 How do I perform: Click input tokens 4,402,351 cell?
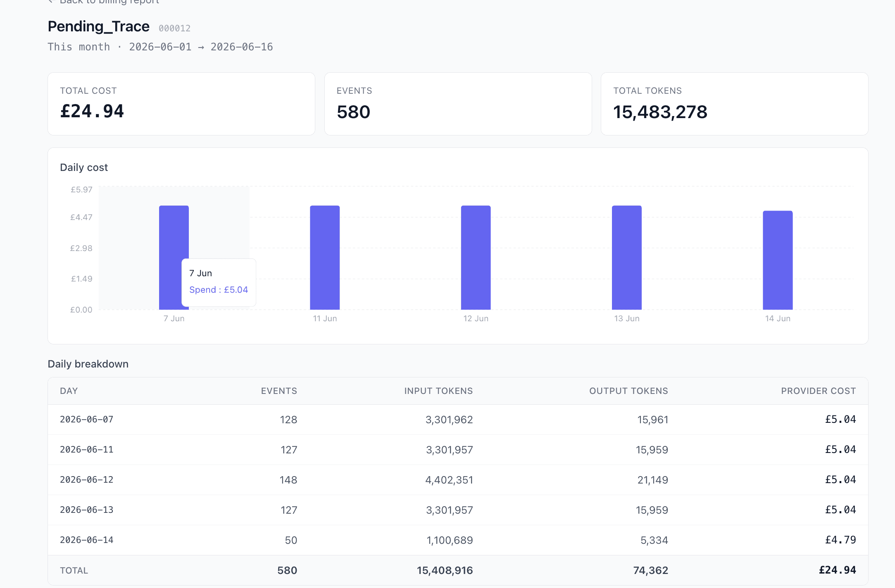pos(449,480)
